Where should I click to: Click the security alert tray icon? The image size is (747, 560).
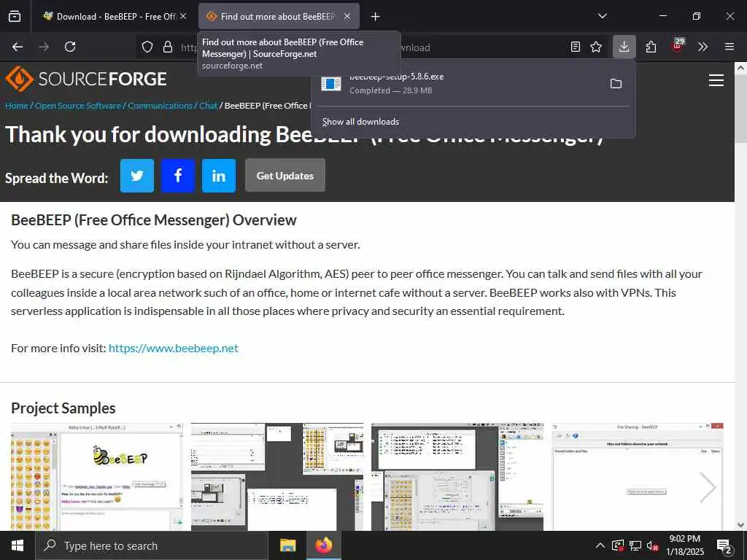[x=618, y=545]
